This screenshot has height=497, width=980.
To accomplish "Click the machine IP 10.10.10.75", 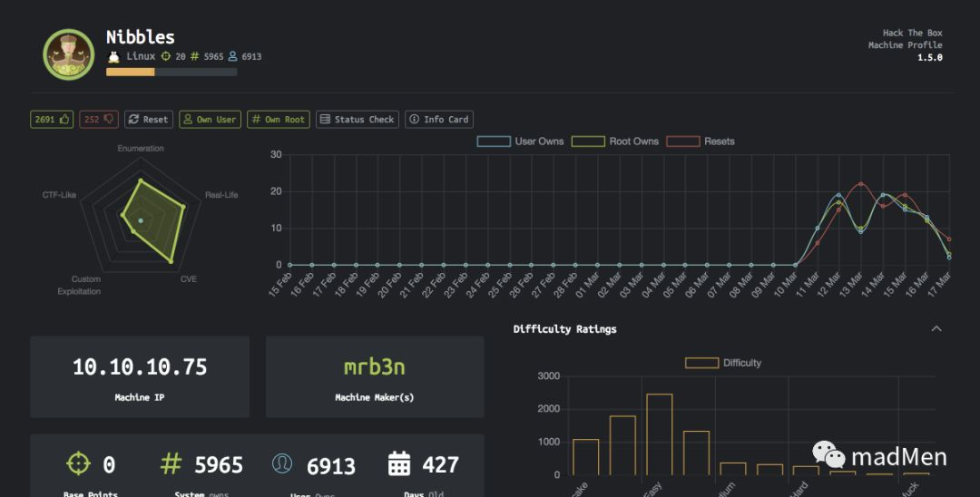I will click(x=140, y=367).
